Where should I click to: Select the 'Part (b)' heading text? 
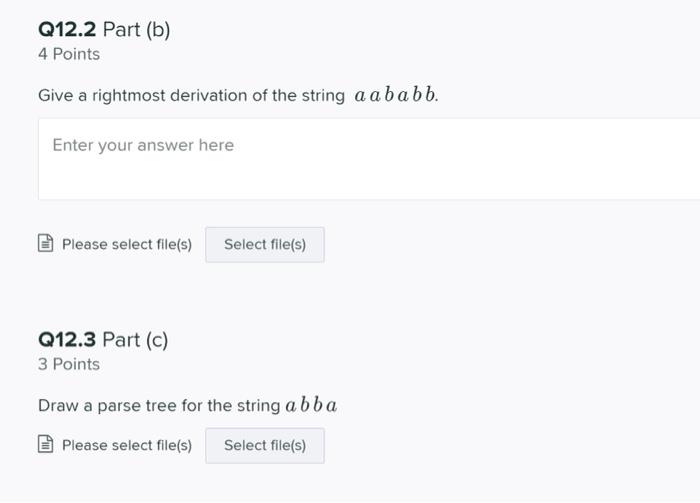(137, 30)
